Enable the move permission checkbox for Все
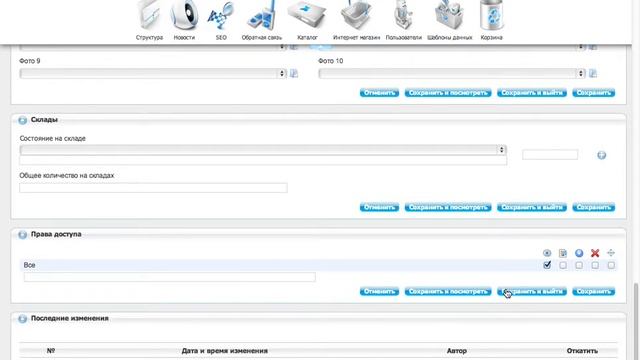This screenshot has height=360, width=640. click(x=611, y=265)
